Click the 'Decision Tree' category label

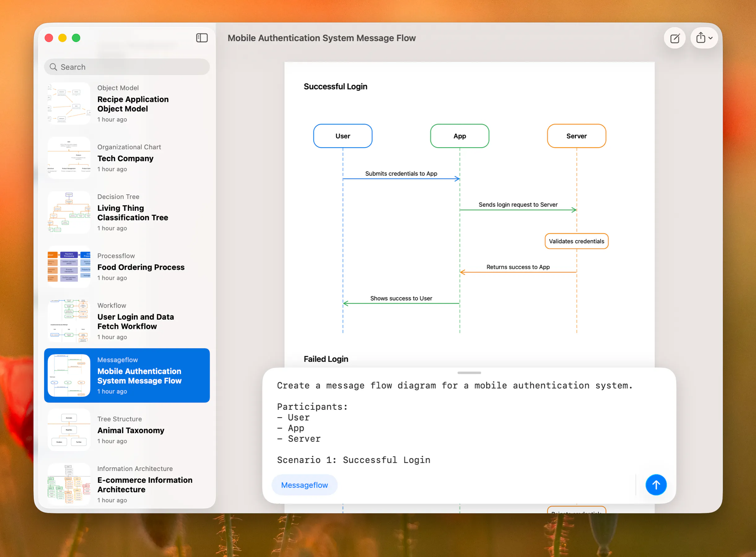tap(118, 196)
